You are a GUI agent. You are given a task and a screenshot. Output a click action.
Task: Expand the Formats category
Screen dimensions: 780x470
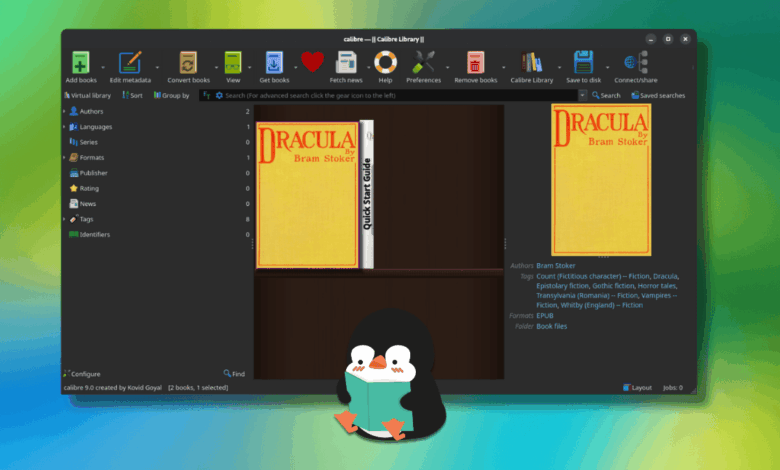click(x=64, y=158)
